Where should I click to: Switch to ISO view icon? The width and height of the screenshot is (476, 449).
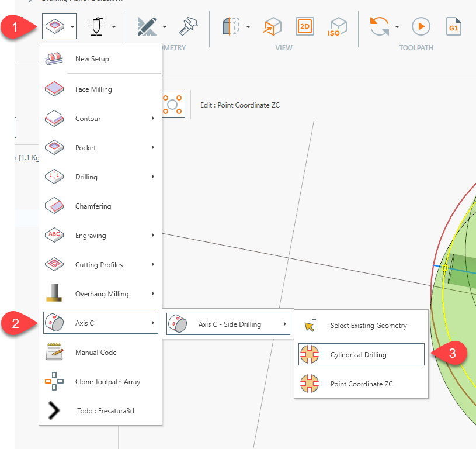pyautogui.click(x=337, y=26)
